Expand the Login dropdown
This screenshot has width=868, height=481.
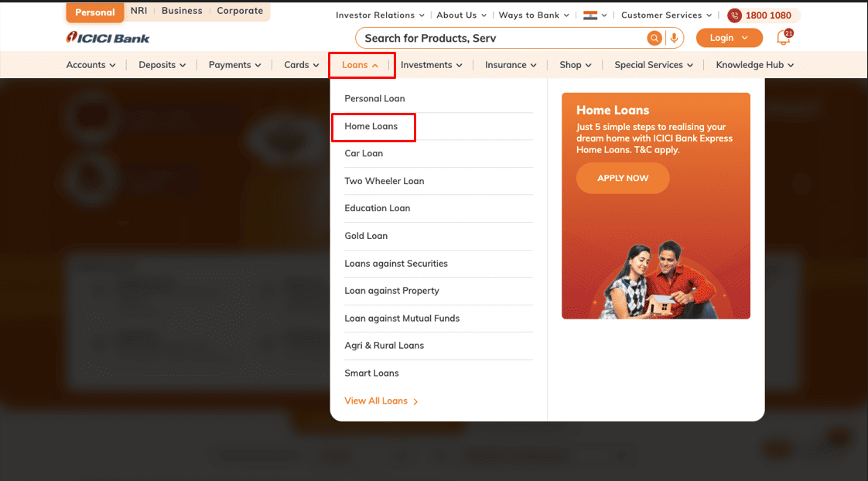728,37
